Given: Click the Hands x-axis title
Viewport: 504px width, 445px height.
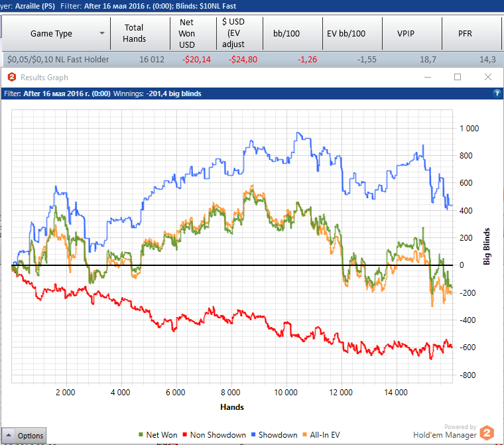Looking at the screenshot, I should pos(232,407).
